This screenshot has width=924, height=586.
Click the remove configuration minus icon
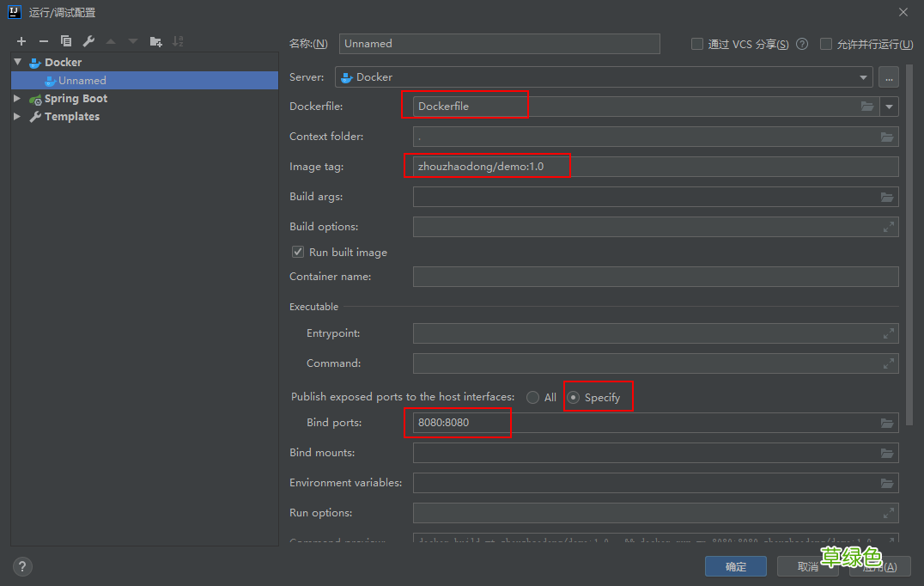coord(44,41)
